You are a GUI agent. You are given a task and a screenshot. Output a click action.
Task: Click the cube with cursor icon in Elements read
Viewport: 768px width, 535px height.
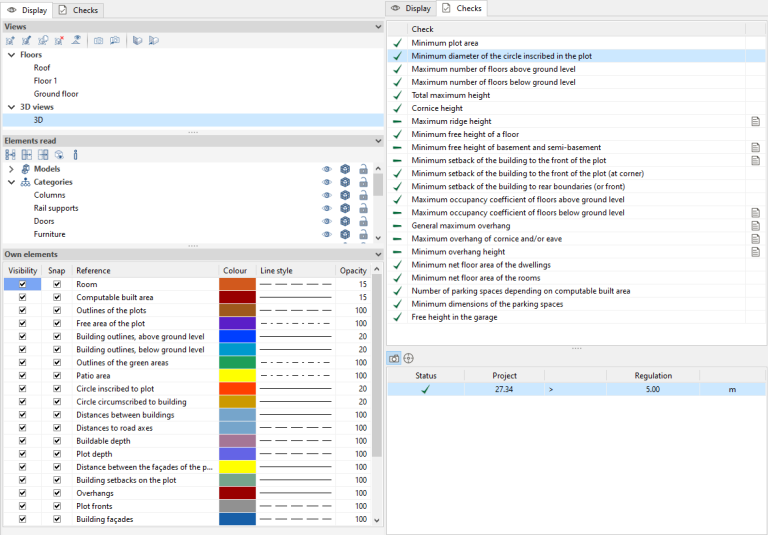(59, 155)
